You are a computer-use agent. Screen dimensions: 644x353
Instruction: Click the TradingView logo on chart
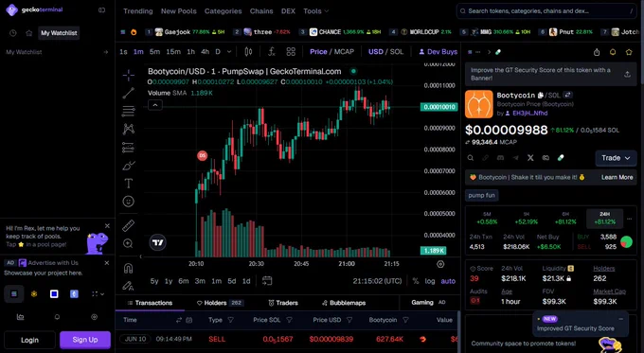point(158,242)
